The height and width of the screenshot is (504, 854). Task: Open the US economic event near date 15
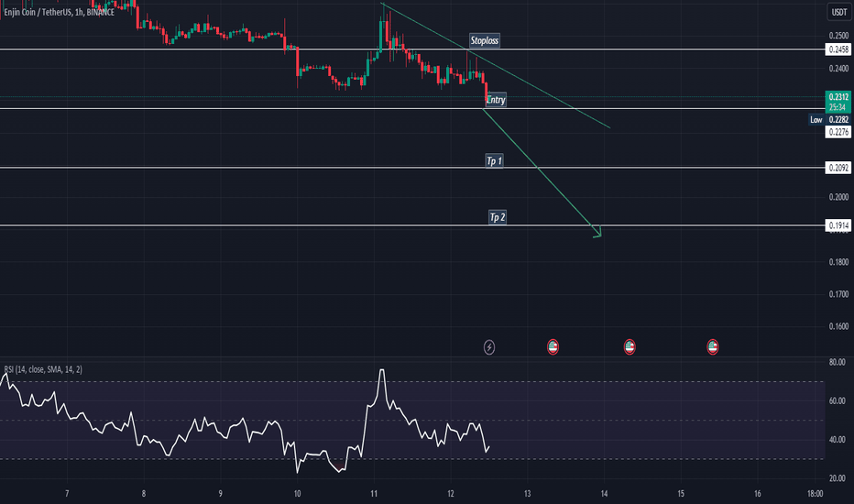pyautogui.click(x=712, y=346)
